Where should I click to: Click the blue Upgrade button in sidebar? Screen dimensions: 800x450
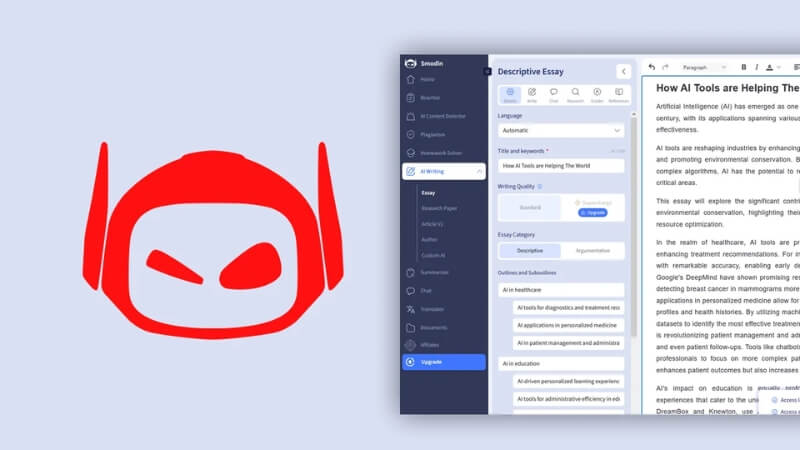(443, 362)
